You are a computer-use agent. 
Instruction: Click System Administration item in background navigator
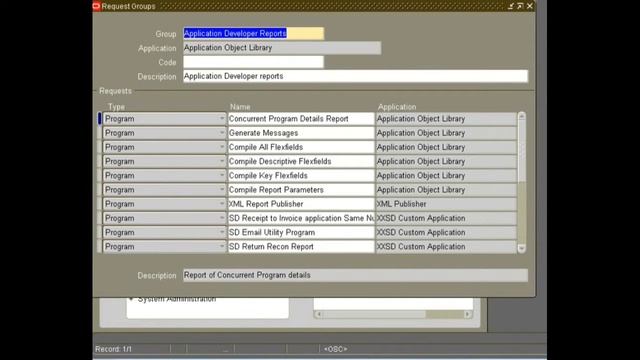tap(177, 300)
